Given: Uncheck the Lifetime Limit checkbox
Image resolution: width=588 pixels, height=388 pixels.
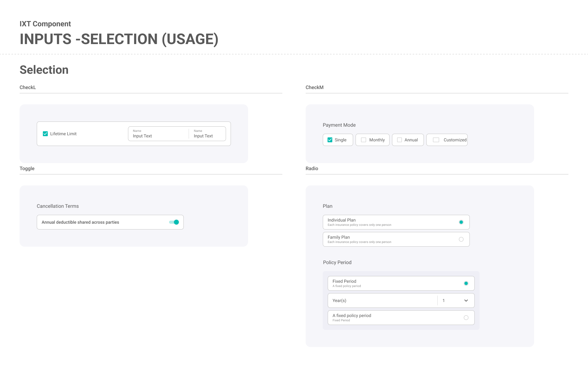Looking at the screenshot, I should coord(45,134).
